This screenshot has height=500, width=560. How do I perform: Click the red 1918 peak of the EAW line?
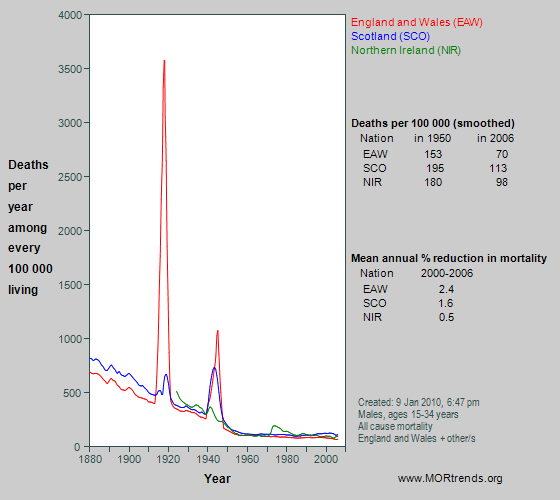(164, 61)
